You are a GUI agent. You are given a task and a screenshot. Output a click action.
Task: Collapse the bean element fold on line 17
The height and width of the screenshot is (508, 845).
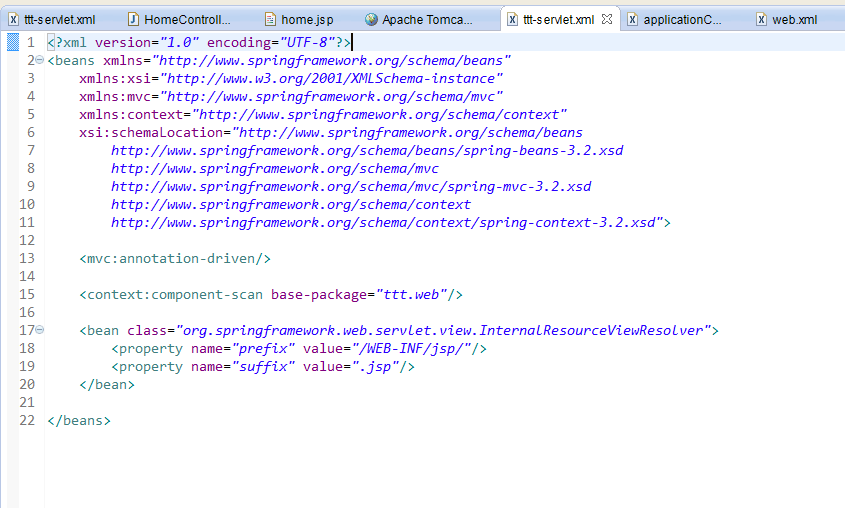click(39, 330)
